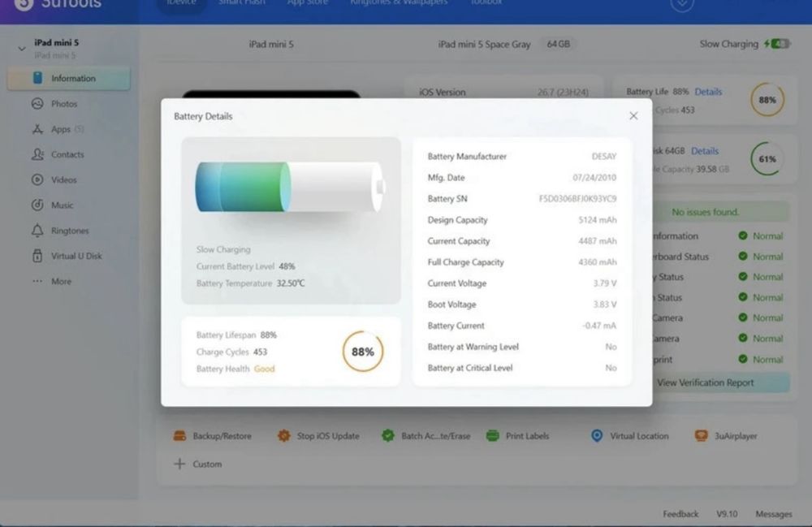Switch to Ringtones & Wallpapers tab
812x527 pixels.
[x=399, y=2]
